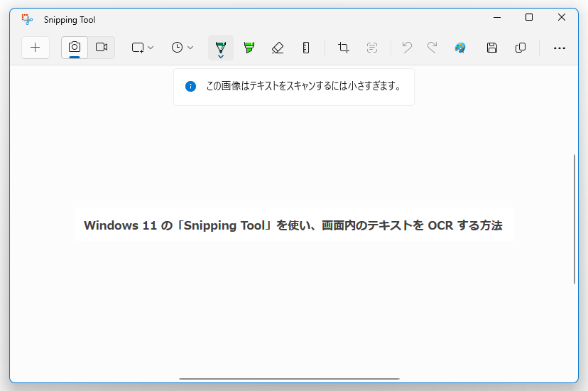Expand ballpoint pen options chevron

(x=221, y=57)
